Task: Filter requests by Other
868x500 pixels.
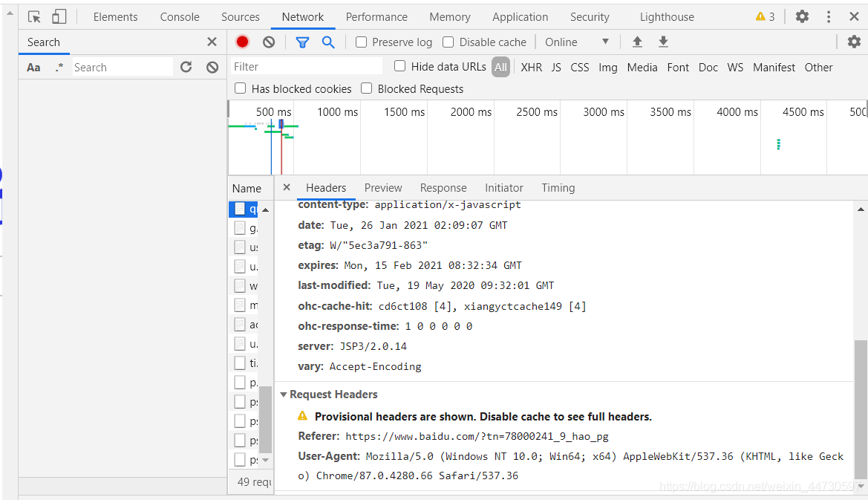Action: pos(818,68)
